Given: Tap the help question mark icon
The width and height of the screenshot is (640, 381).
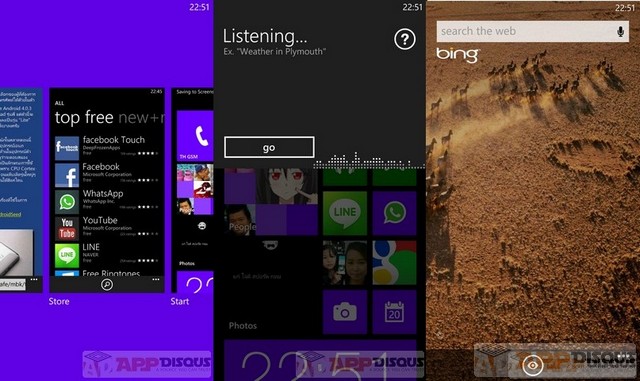Looking at the screenshot, I should (404, 39).
